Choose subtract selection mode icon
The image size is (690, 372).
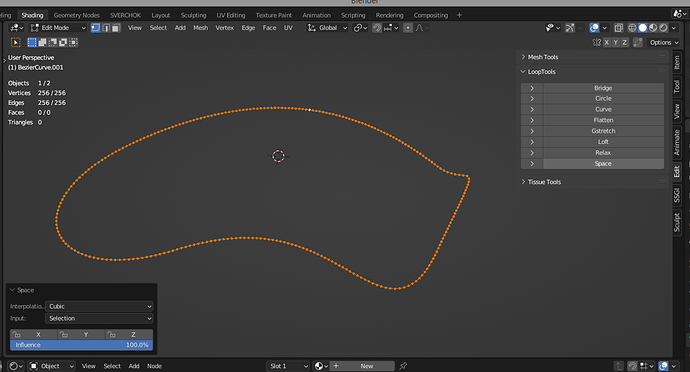pos(53,42)
